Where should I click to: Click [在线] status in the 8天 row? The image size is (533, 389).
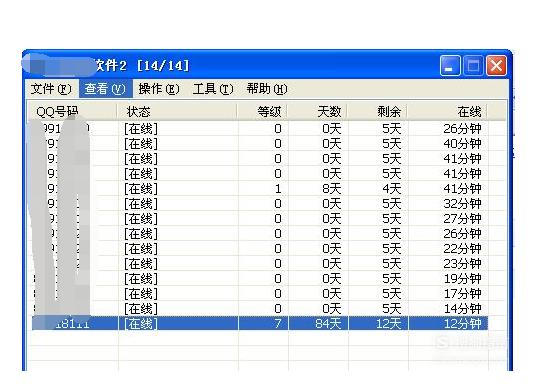[141, 189]
